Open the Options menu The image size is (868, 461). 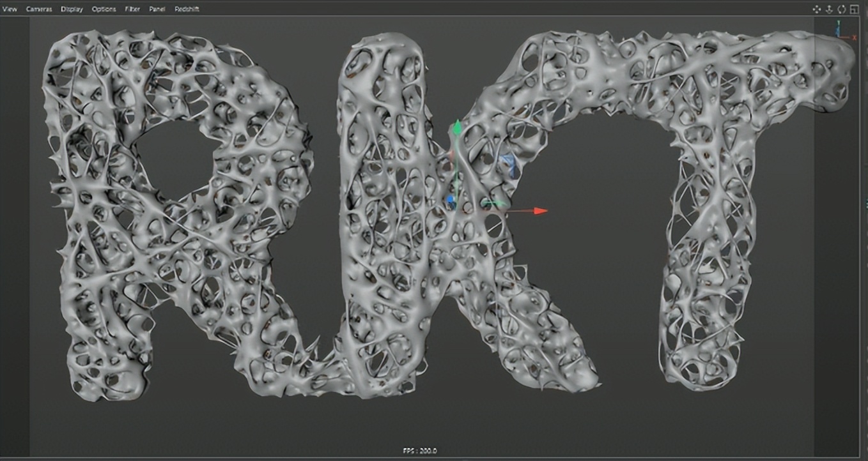pos(102,9)
